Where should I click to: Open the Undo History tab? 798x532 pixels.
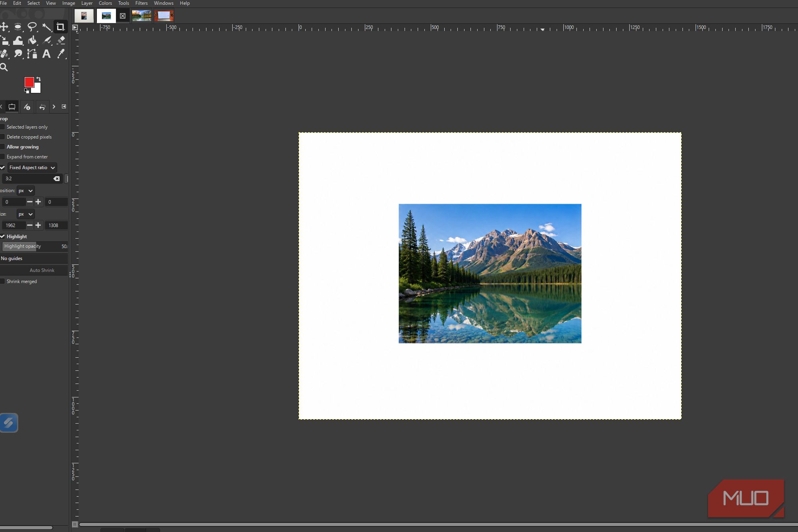click(x=42, y=107)
